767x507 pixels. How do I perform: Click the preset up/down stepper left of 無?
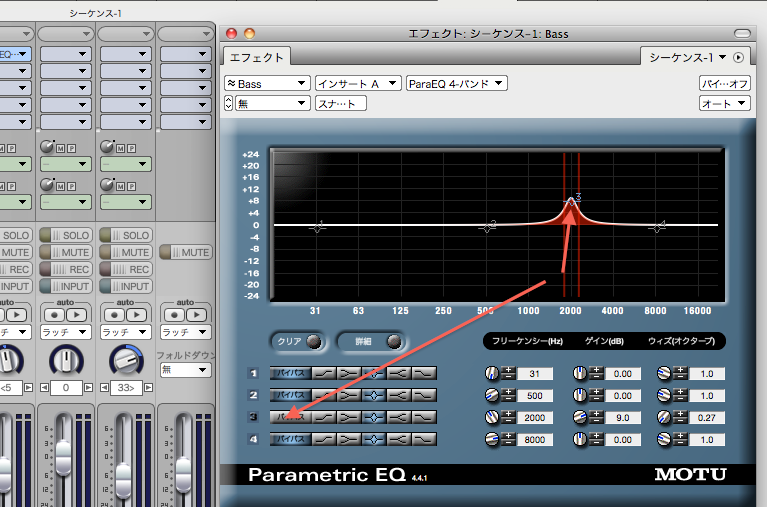pyautogui.click(x=228, y=103)
